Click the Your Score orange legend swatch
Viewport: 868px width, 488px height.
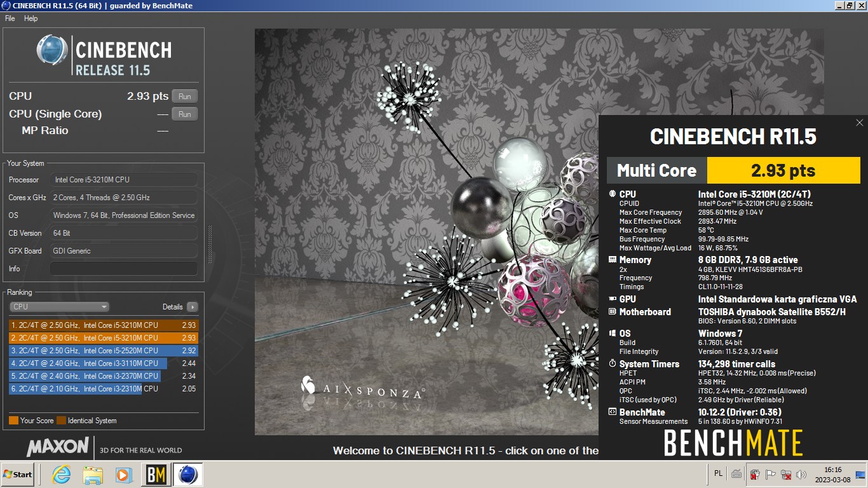(13, 421)
